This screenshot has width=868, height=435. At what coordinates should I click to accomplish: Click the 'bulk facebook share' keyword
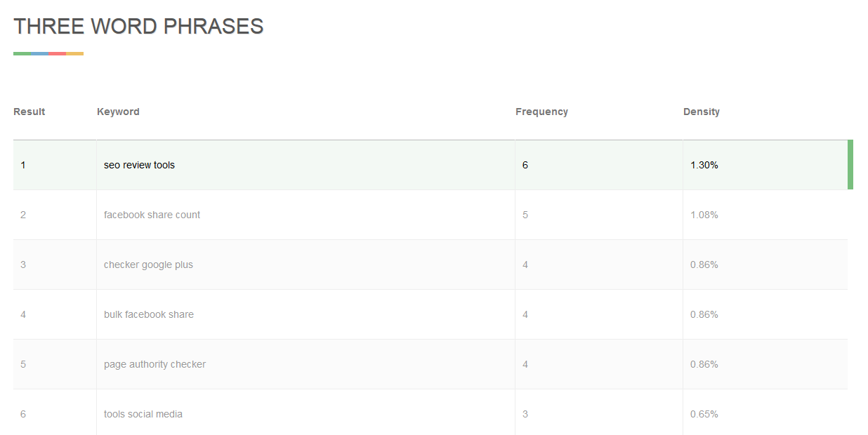point(148,314)
